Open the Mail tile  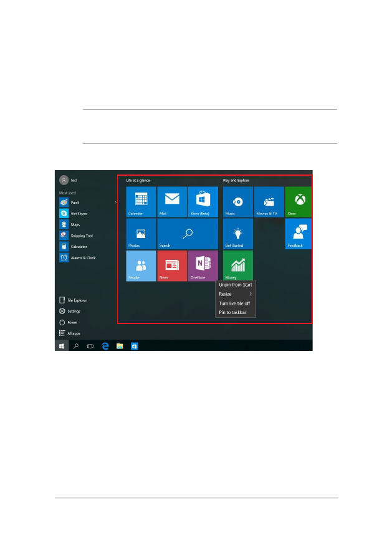(172, 202)
